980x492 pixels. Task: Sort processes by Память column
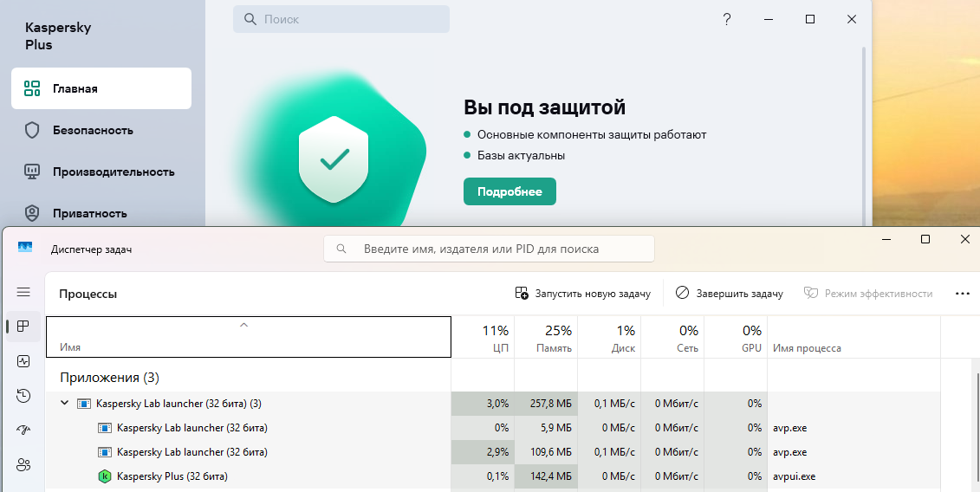(546, 337)
